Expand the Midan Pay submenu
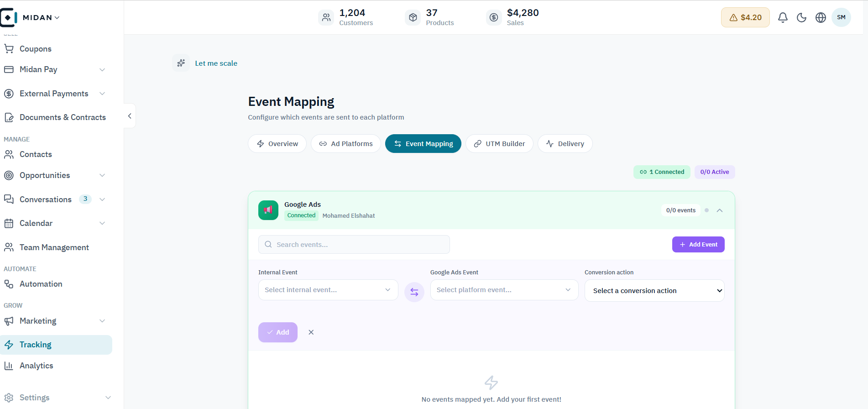Viewport: 868px width, 409px height. (x=102, y=69)
